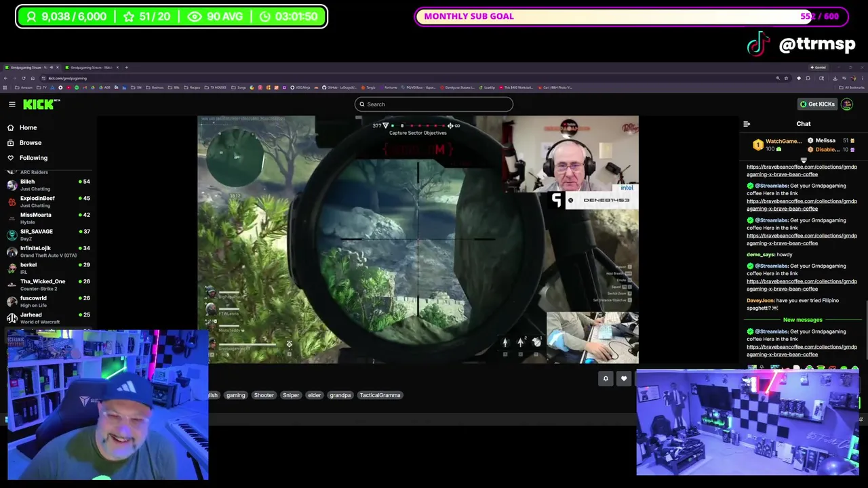Screen dimensions: 868x488
Task: Go to browser home page
Action: [33, 78]
